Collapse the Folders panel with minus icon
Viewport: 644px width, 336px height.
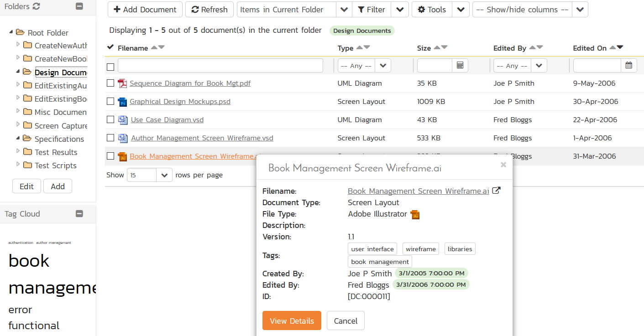79,6
